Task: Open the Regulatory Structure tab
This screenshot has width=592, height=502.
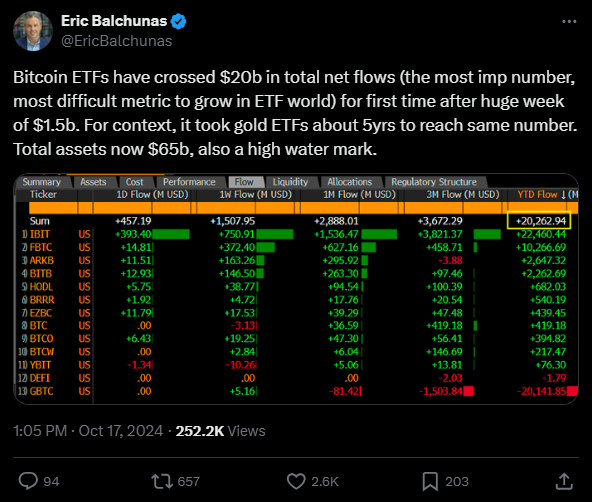Action: pos(434,182)
